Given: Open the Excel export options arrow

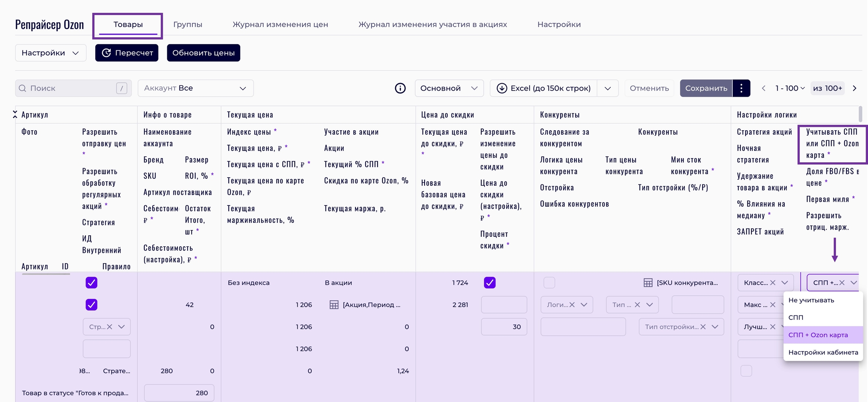Looking at the screenshot, I should tap(608, 88).
